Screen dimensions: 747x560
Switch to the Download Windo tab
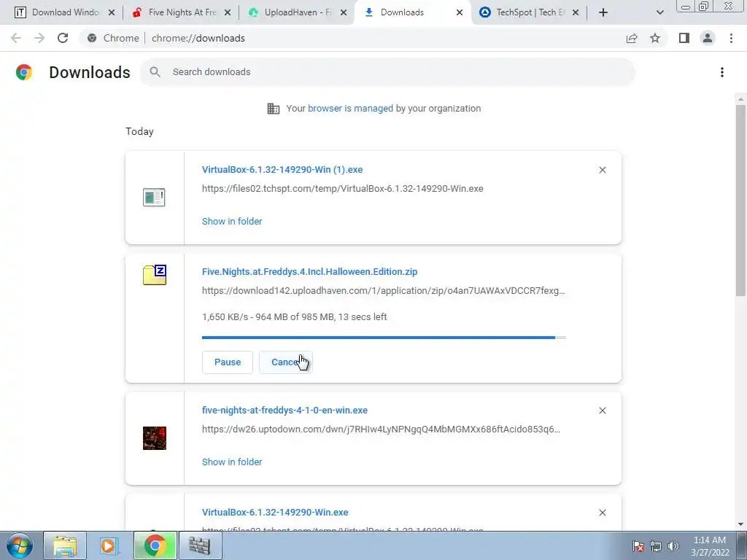[x=65, y=12]
